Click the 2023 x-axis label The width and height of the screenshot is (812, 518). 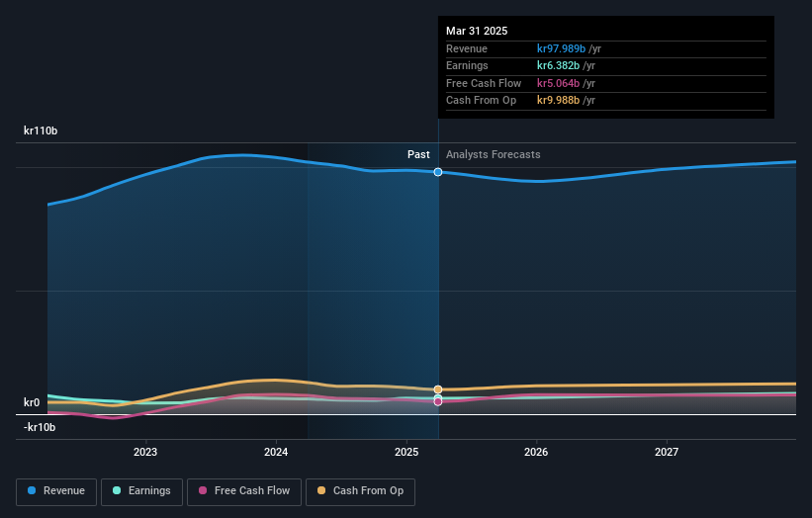coord(145,452)
